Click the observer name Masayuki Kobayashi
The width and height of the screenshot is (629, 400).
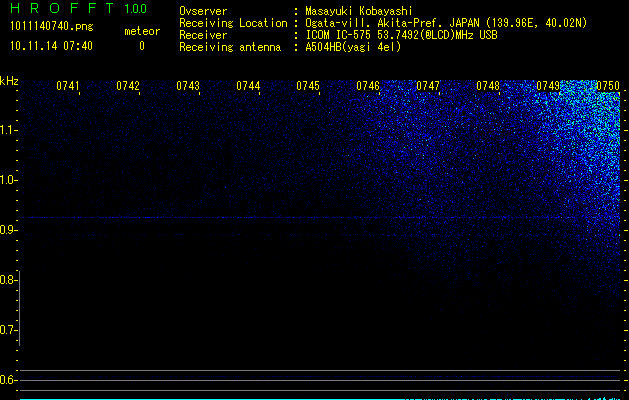(359, 11)
